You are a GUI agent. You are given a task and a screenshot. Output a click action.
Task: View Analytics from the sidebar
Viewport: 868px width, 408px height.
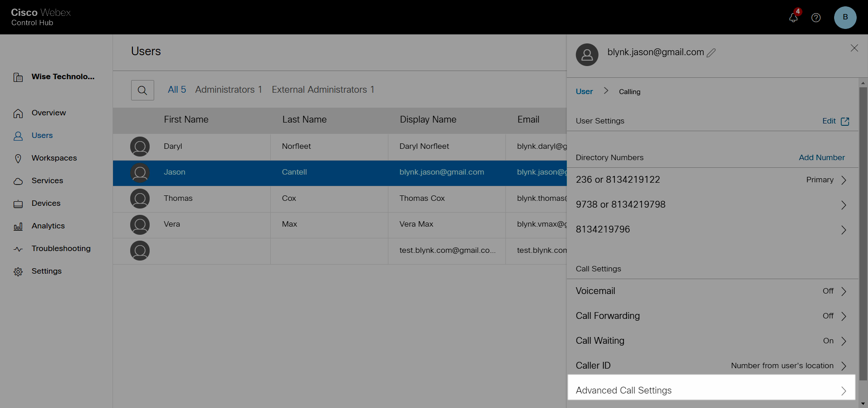tap(48, 226)
